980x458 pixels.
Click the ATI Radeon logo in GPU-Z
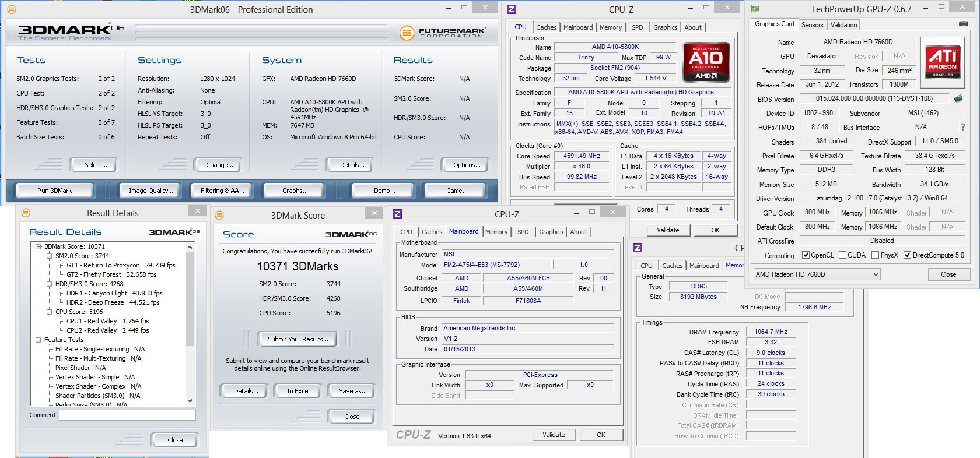point(943,62)
